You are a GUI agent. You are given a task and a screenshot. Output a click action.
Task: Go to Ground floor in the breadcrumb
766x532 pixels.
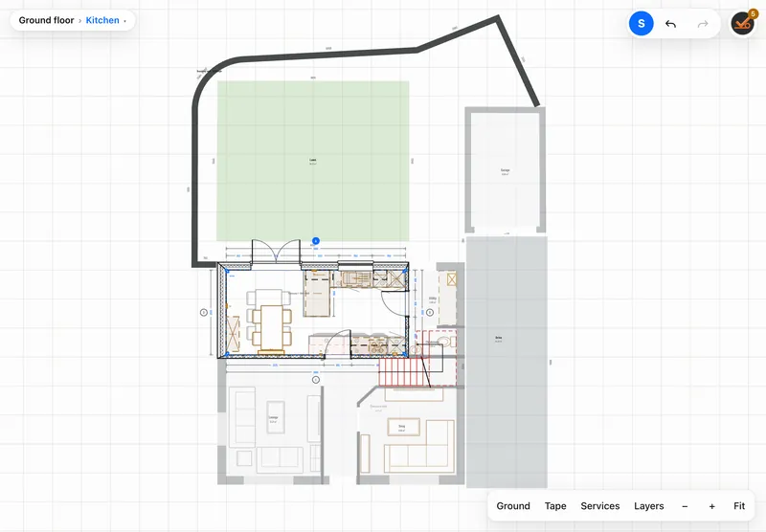46,20
